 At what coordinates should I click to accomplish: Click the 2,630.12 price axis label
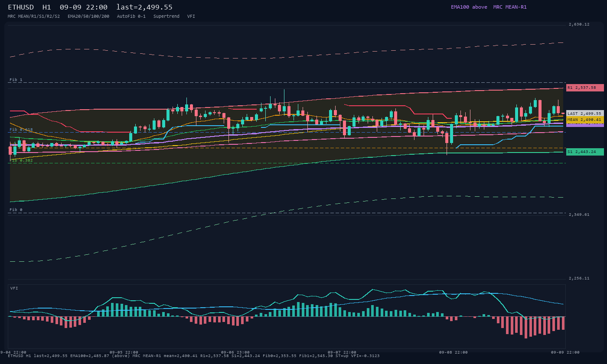[x=579, y=24]
